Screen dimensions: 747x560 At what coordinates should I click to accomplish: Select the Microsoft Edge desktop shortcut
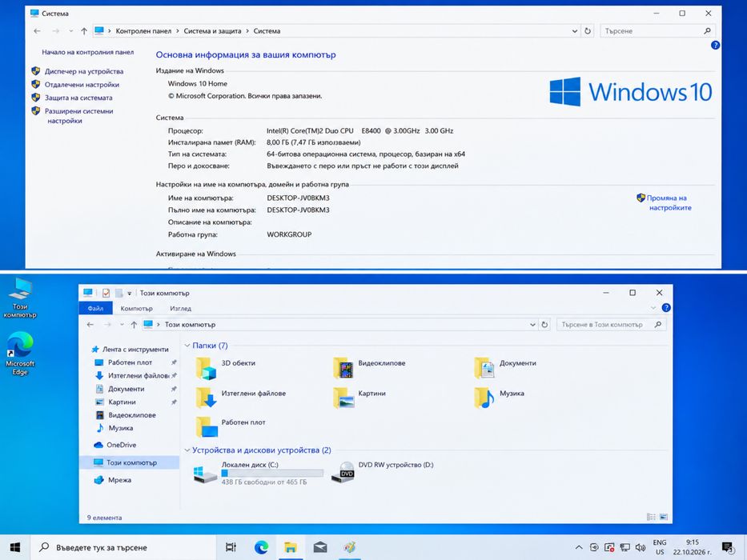[20, 354]
